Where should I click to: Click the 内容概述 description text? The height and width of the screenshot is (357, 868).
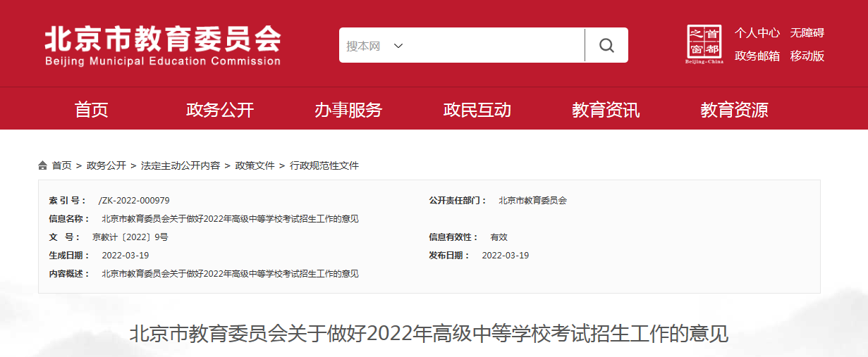tap(230, 274)
